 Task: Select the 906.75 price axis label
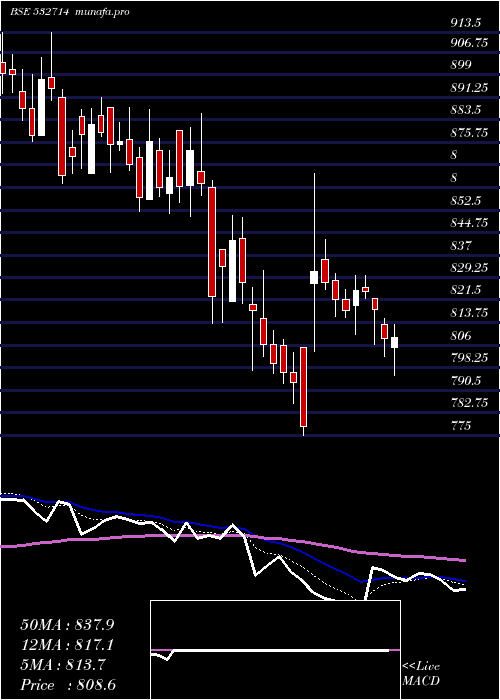click(469, 43)
